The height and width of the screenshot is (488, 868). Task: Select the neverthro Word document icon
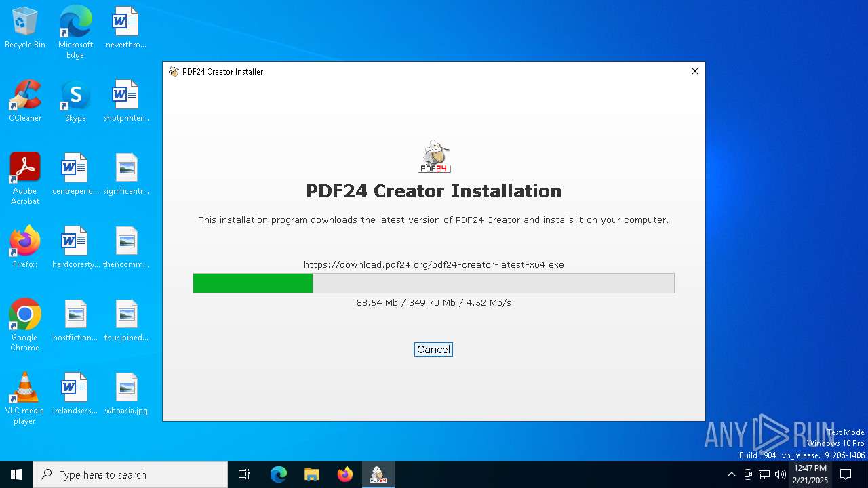tap(126, 28)
